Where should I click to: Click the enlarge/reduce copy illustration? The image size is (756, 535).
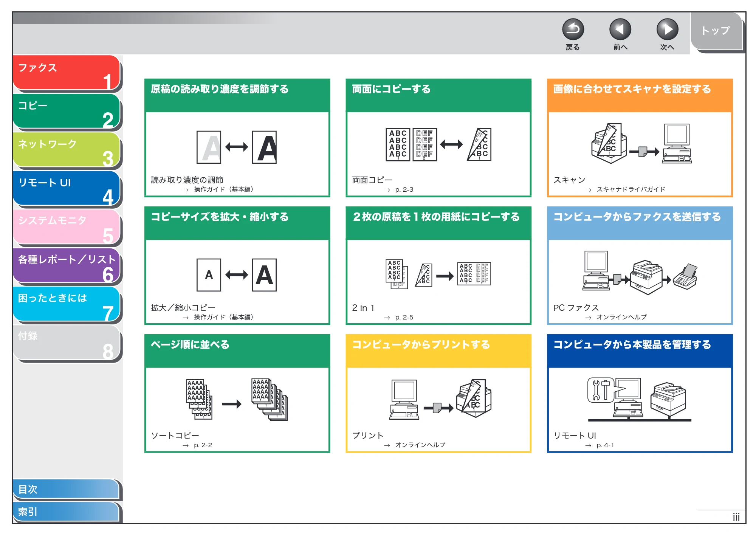tap(237, 275)
